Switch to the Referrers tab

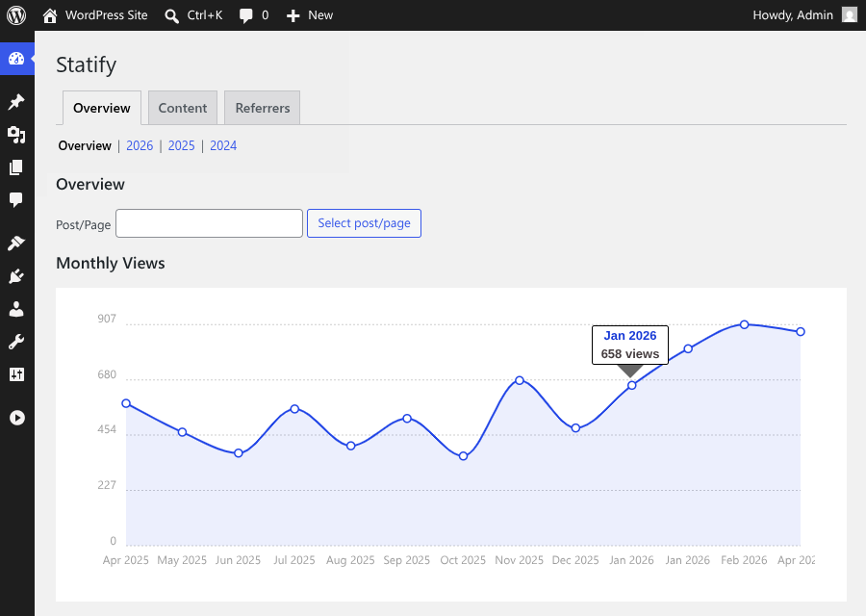pos(263,108)
